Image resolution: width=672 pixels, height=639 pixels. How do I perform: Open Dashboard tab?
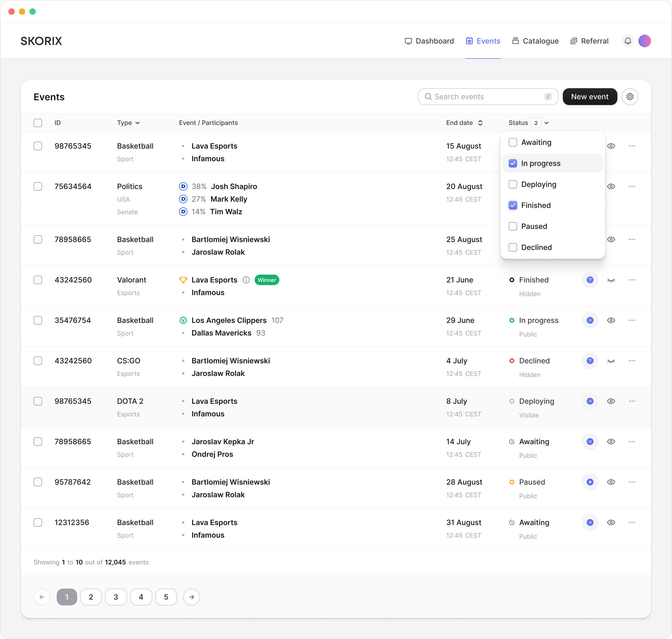(x=429, y=41)
